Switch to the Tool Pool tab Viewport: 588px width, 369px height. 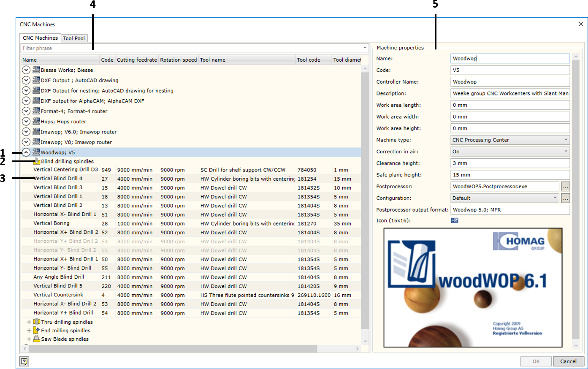pyautogui.click(x=74, y=38)
